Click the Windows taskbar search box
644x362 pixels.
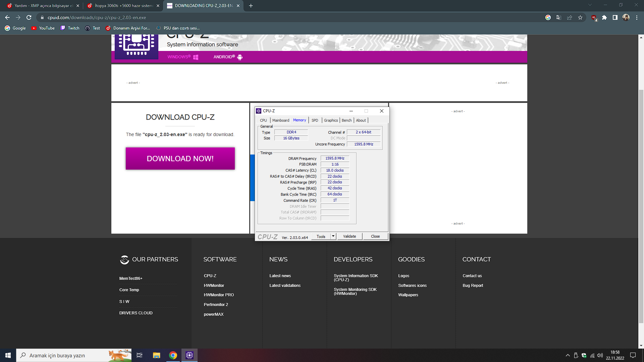coord(74,355)
